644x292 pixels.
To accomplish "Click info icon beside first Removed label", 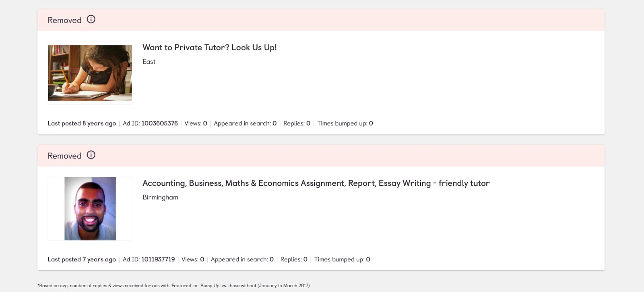I will pyautogui.click(x=91, y=19).
